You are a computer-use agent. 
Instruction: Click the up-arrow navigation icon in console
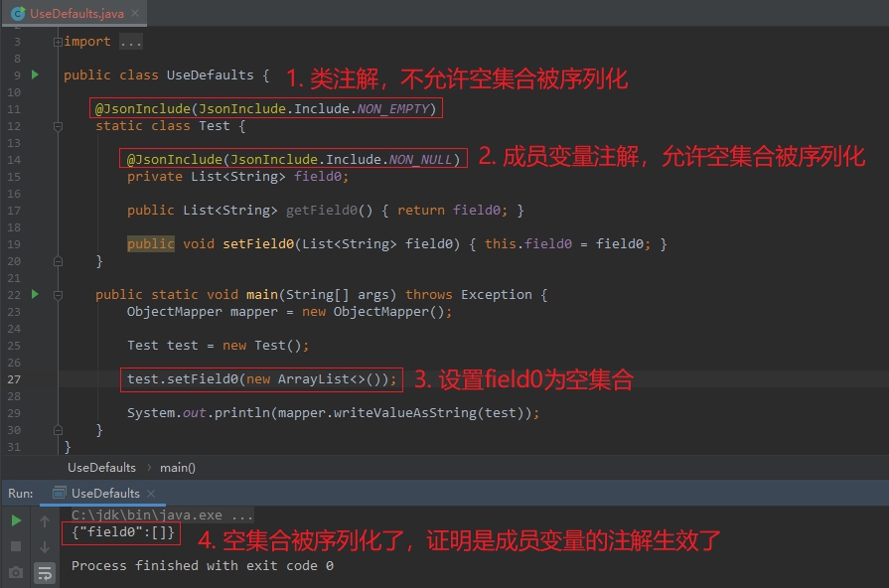44,519
